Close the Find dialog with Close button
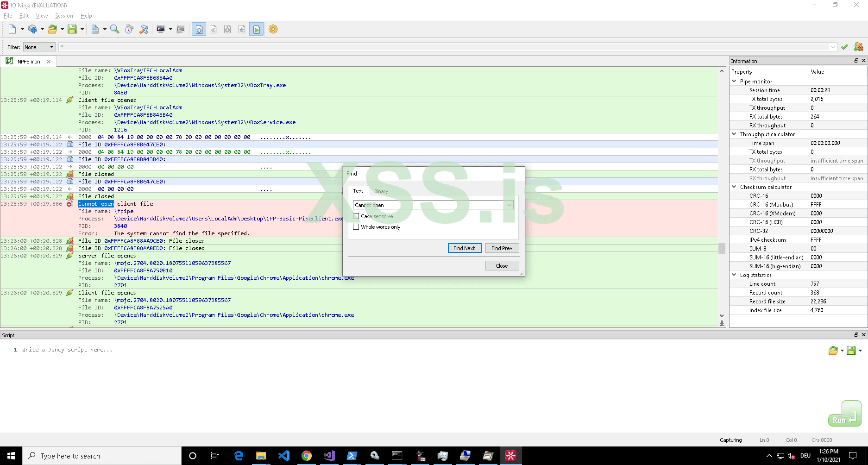The image size is (868, 465). pyautogui.click(x=502, y=266)
